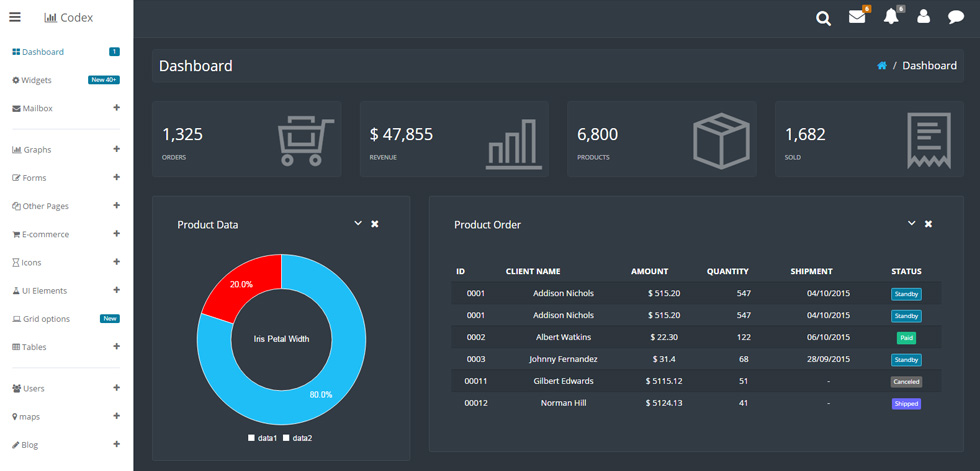This screenshot has width=980, height=471.
Task: Click the receipt Sold icon
Action: 929,141
